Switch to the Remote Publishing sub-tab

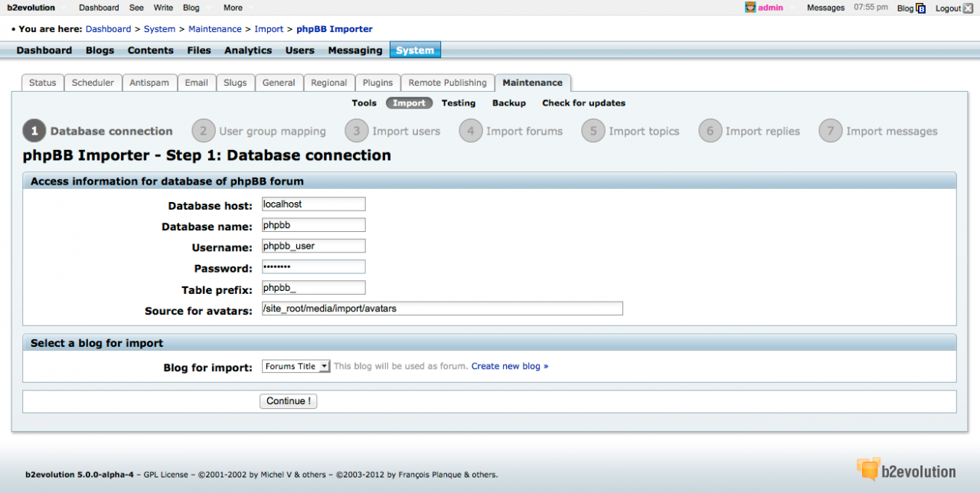click(447, 83)
